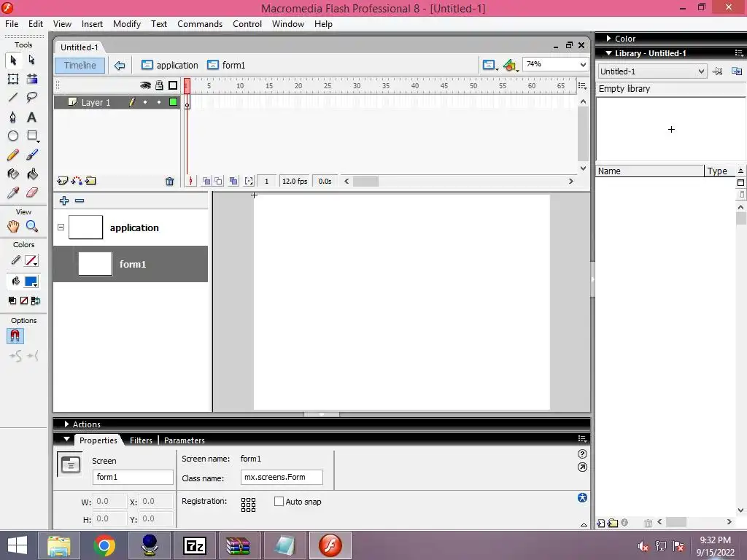This screenshot has height=560, width=747.
Task: Click the add screen plus button
Action: pos(64,201)
